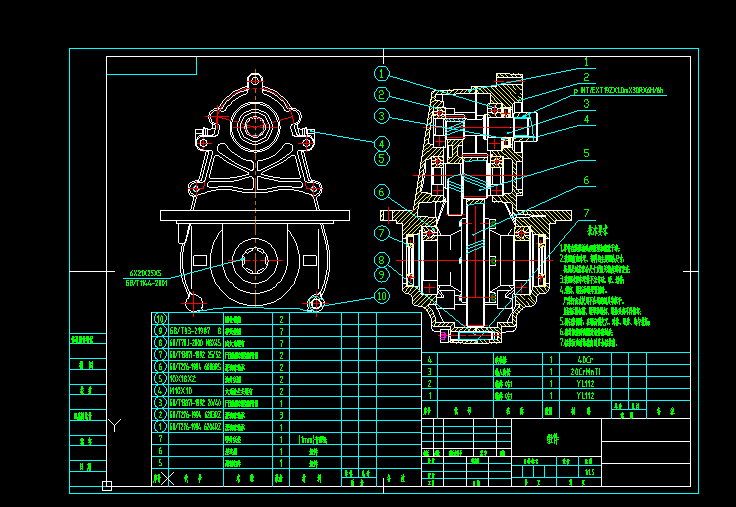Click circled balloon 10 near the front view base
The width and height of the screenshot is (736, 507).
coord(382,296)
